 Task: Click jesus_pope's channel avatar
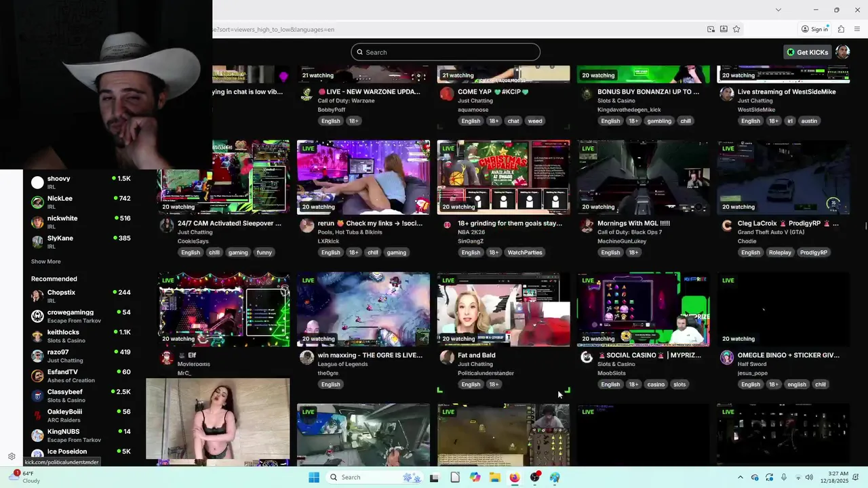(727, 357)
